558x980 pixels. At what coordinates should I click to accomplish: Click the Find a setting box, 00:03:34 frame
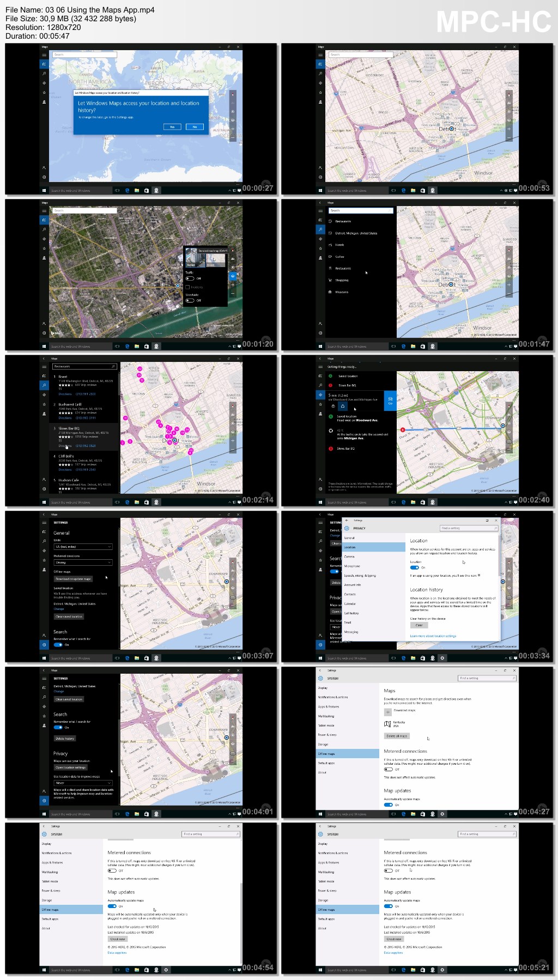[x=469, y=528]
